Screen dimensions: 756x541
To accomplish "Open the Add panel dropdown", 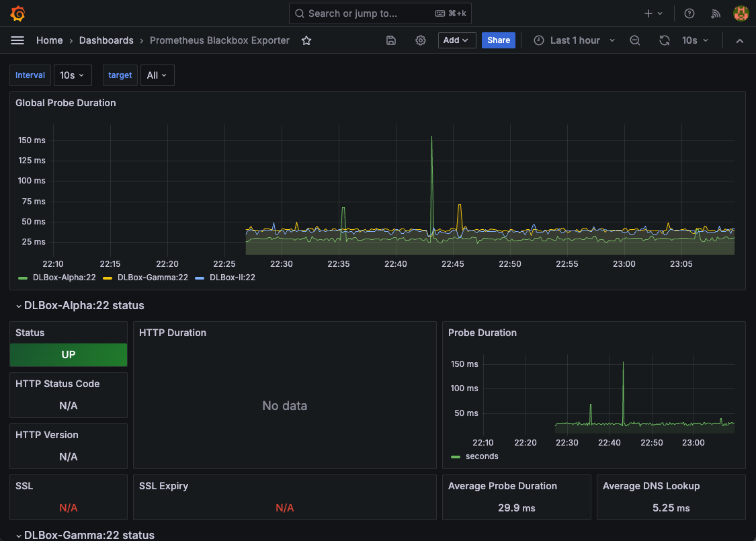I will pos(456,40).
